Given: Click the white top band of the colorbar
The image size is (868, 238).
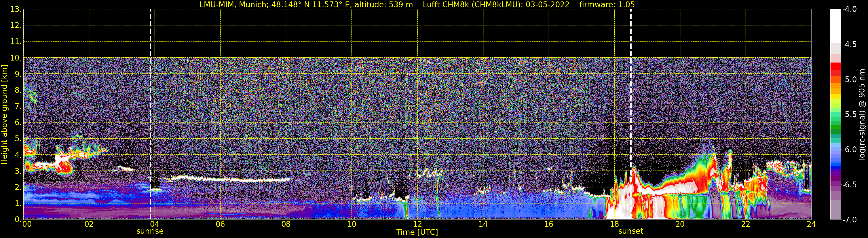Looking at the screenshot, I should (x=835, y=26).
